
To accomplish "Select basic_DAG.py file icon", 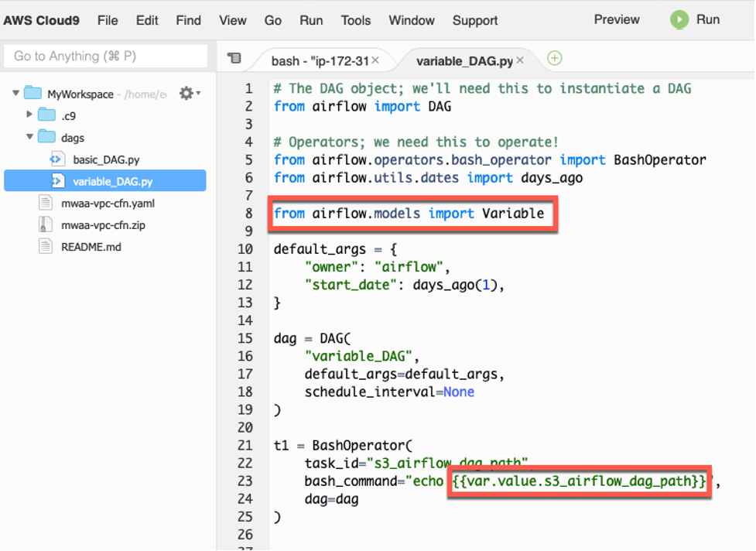I will [57, 159].
